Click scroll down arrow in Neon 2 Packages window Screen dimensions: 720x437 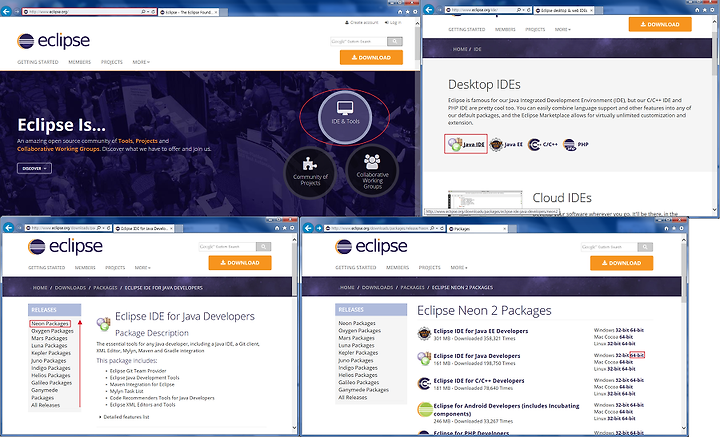click(x=683, y=429)
